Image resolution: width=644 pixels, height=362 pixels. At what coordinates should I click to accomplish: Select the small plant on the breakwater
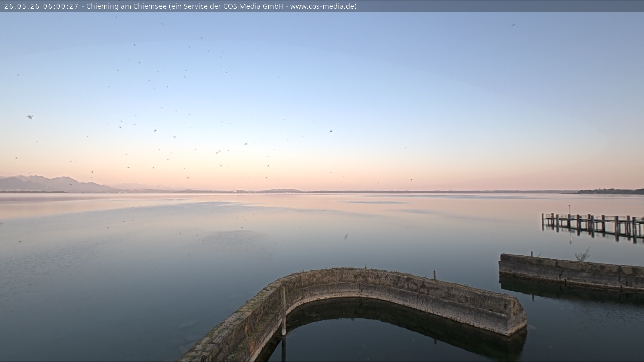tap(583, 255)
